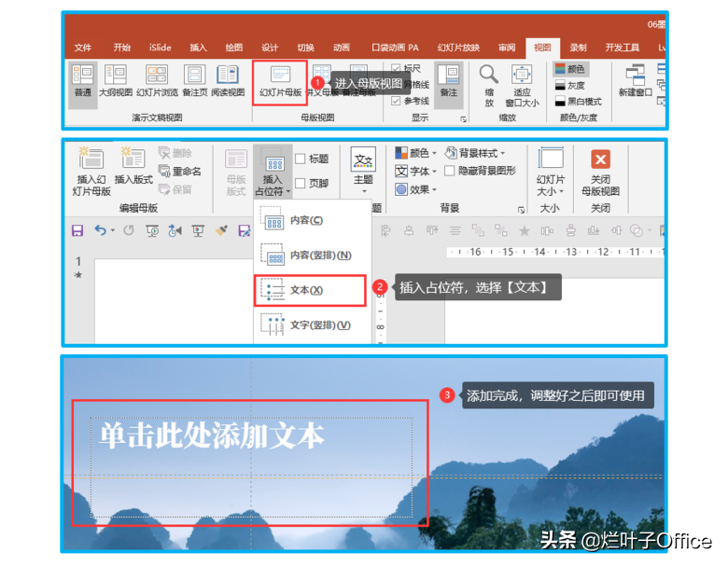728x567 pixels.
Task: Click 插入幻灯片母版 insert slide master
Action: click(x=91, y=172)
